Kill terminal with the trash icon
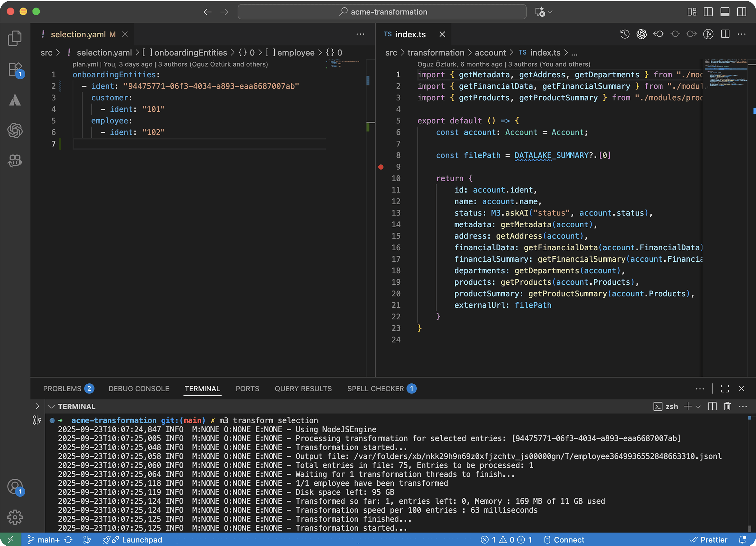The image size is (756, 546). (x=727, y=406)
